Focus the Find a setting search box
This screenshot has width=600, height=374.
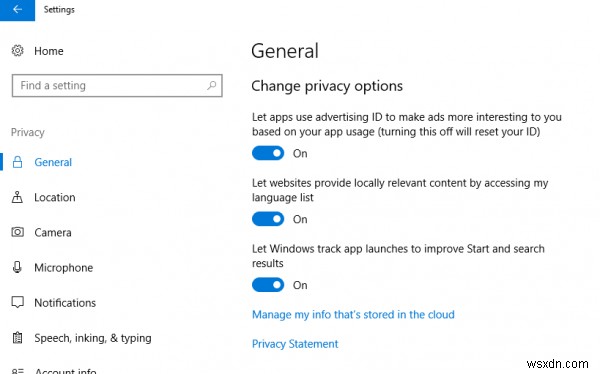[117, 85]
